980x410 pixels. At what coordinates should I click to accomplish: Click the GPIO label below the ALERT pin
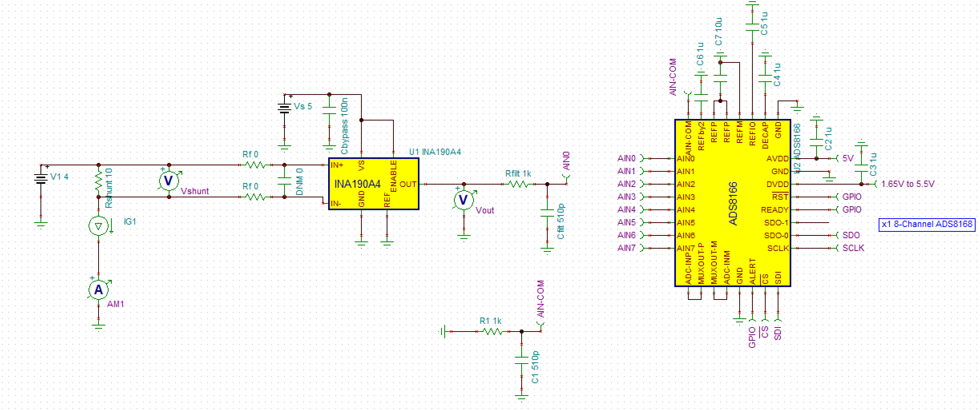752,338
